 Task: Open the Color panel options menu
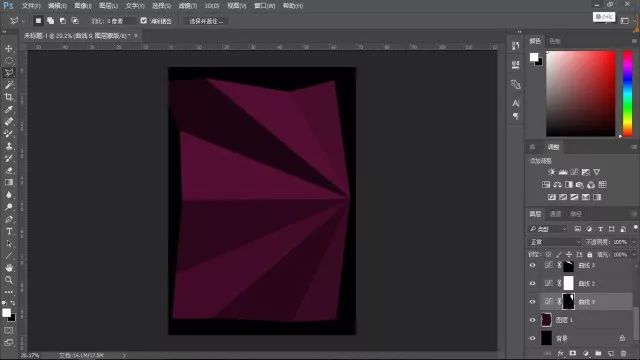634,41
